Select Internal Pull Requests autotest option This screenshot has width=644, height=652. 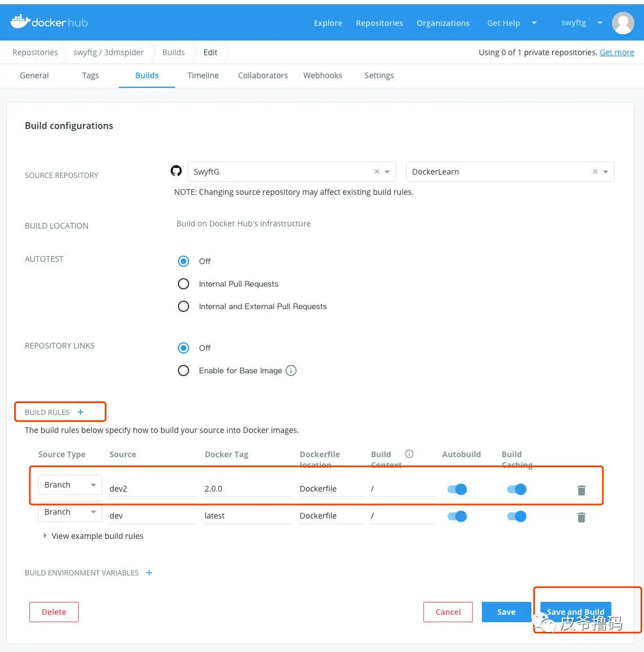coord(184,284)
